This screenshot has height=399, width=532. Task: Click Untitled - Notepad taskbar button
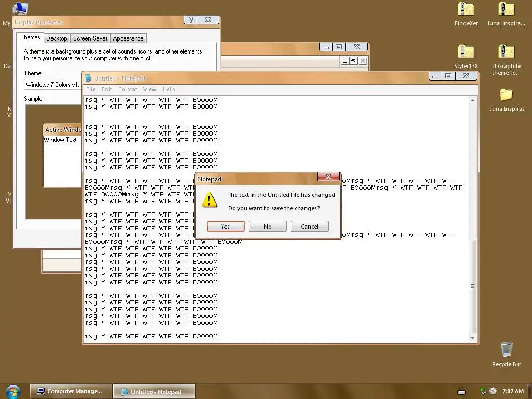(x=154, y=391)
